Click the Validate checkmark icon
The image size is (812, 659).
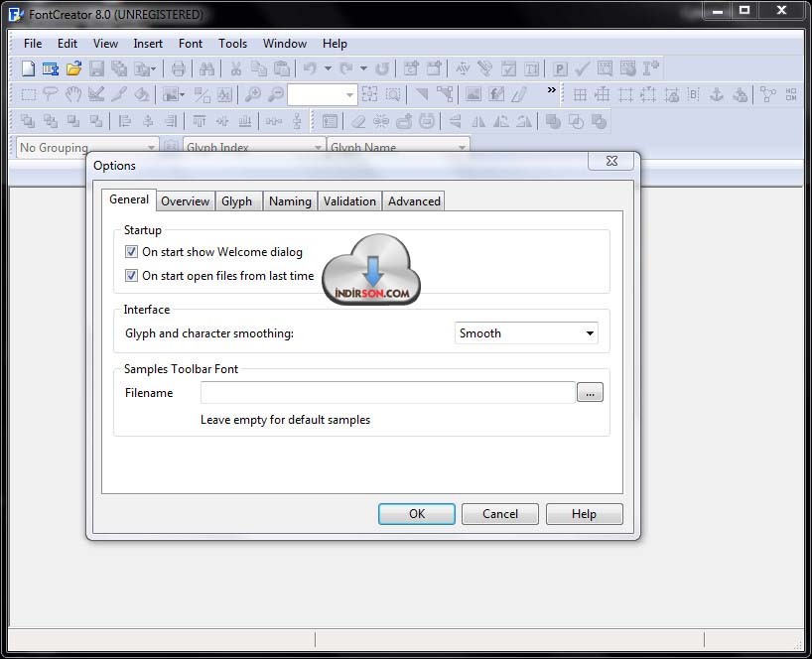coord(583,67)
